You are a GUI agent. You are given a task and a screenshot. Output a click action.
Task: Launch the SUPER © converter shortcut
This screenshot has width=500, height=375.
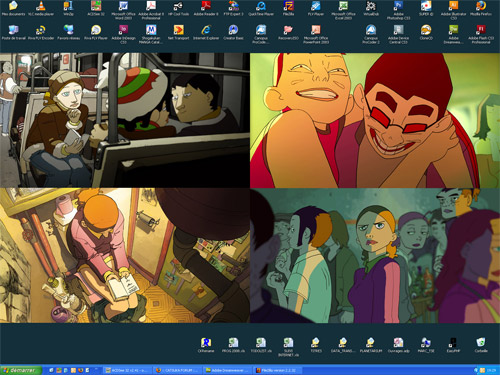click(426, 8)
